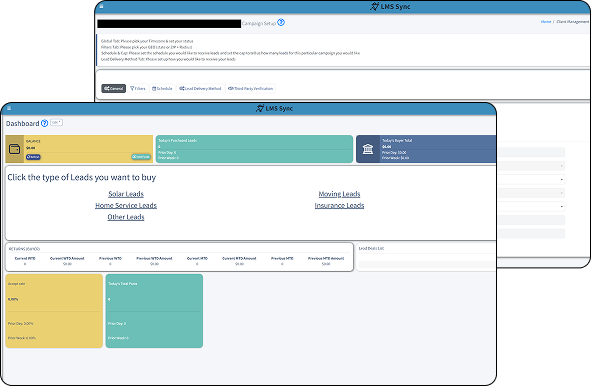Viewport: 591px width, 386px height.
Task: Open the hamburger menu on Campaign Setup window
Action: tap(101, 6)
